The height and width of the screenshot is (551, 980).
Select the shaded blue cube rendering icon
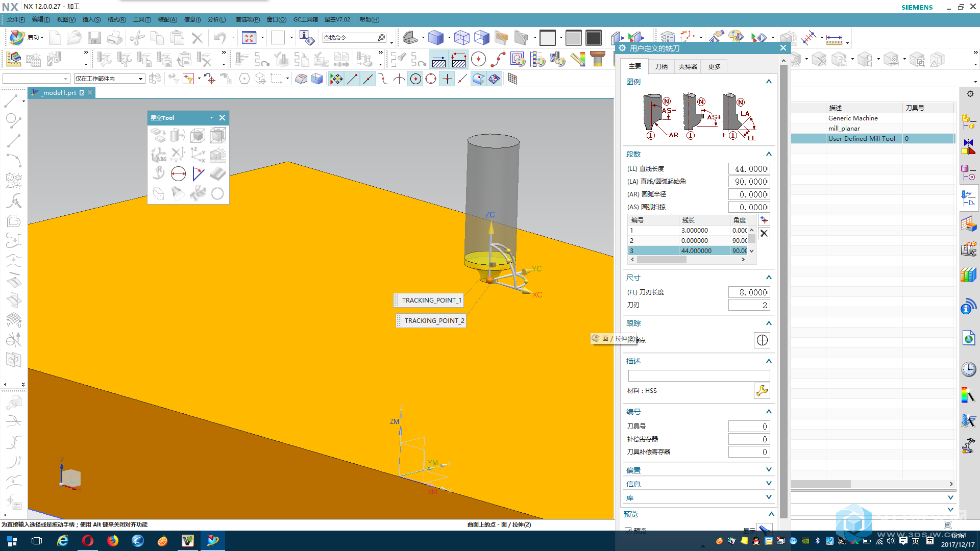436,38
